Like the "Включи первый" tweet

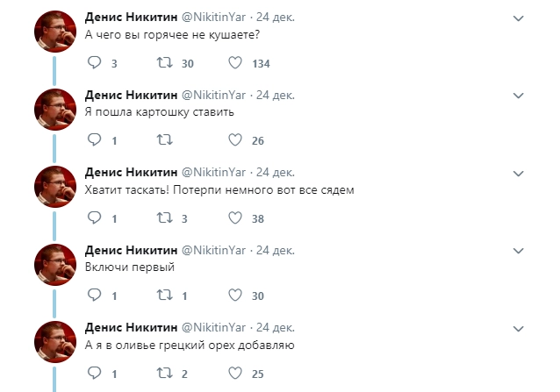coord(235,296)
